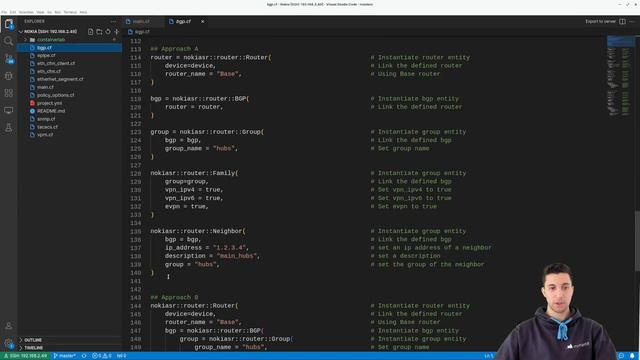This screenshot has width=640, height=360.
Task: Open snmp.cf from explorer
Action: [x=46, y=119]
